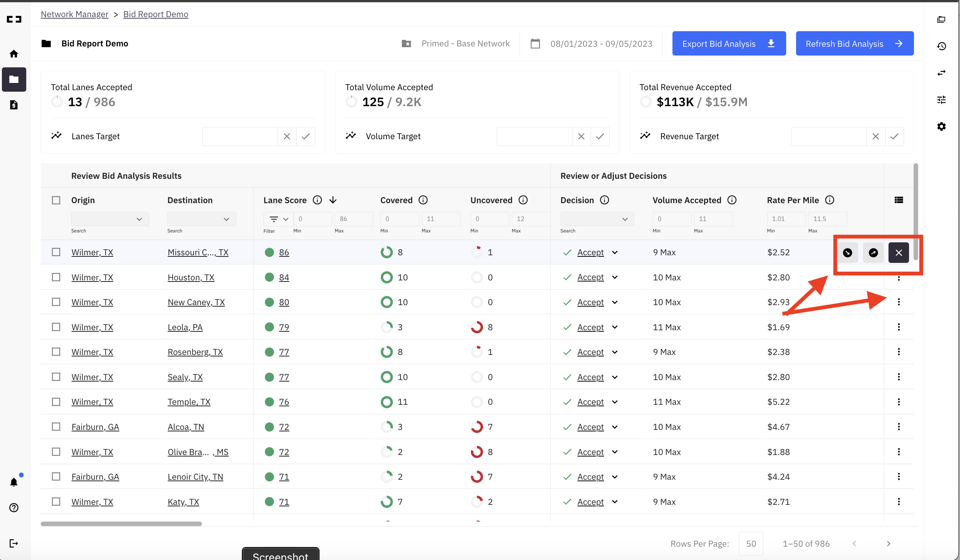Toggle the checkbox on the Fairburn, GA Alcoa row
Image resolution: width=960 pixels, height=560 pixels.
pos(56,427)
